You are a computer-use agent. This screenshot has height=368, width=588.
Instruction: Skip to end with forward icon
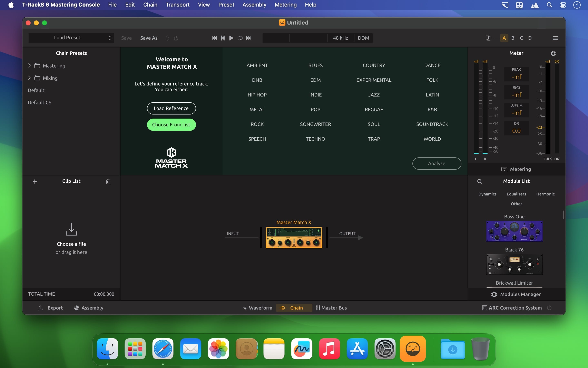click(x=248, y=38)
